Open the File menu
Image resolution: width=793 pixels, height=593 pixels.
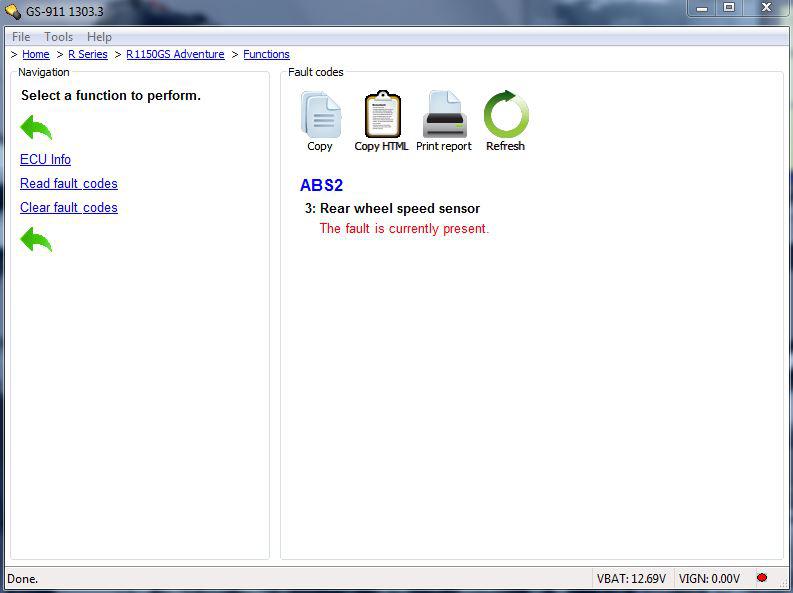21,37
